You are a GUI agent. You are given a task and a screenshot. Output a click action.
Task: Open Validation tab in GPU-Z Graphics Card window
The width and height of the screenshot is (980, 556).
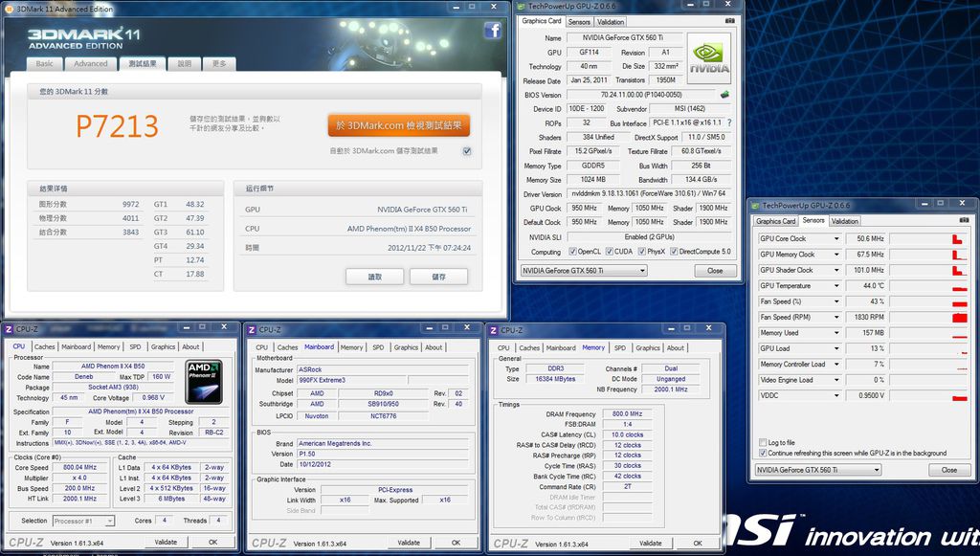tap(611, 22)
